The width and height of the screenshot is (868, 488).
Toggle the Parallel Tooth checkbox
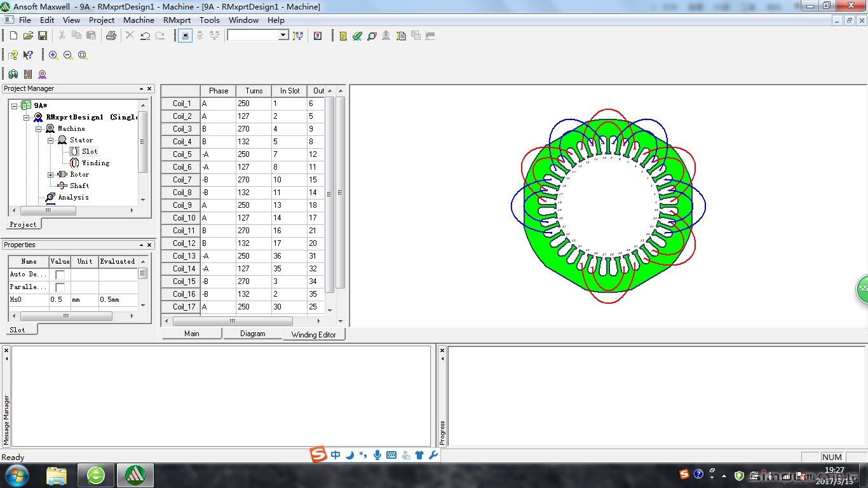pyautogui.click(x=60, y=287)
